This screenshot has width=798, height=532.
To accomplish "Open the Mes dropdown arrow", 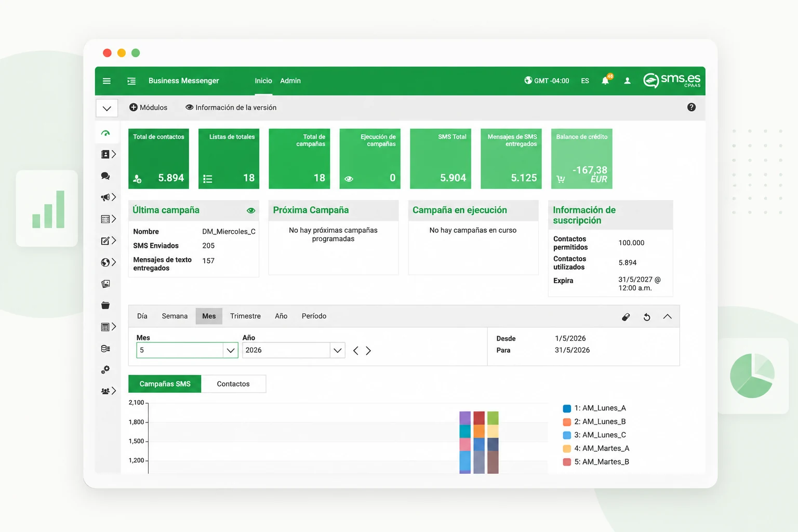I will pos(231,350).
